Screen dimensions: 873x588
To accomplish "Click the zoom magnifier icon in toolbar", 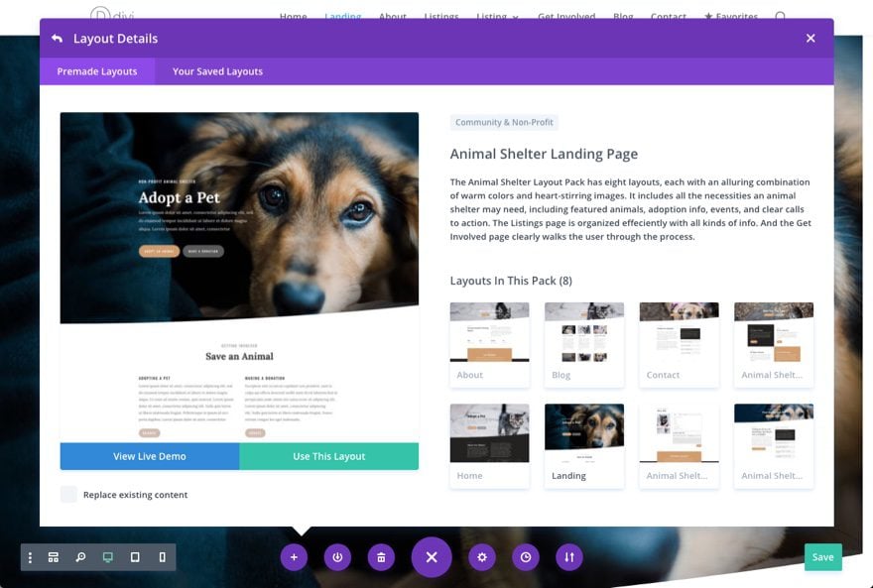I will [81, 557].
